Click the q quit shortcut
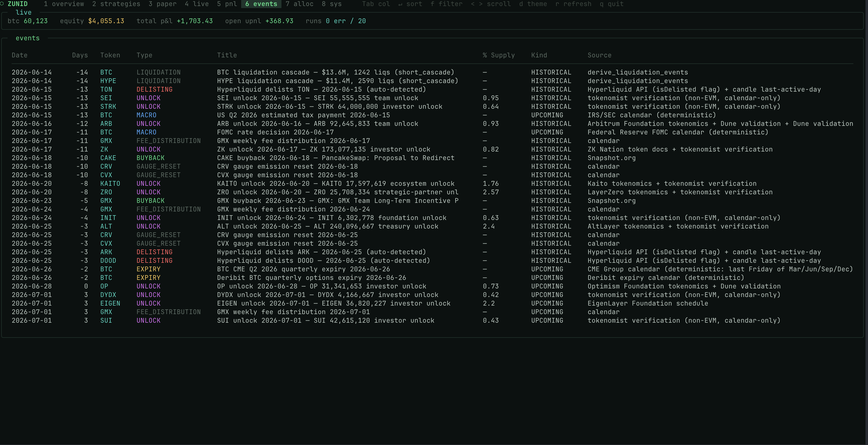 (611, 4)
